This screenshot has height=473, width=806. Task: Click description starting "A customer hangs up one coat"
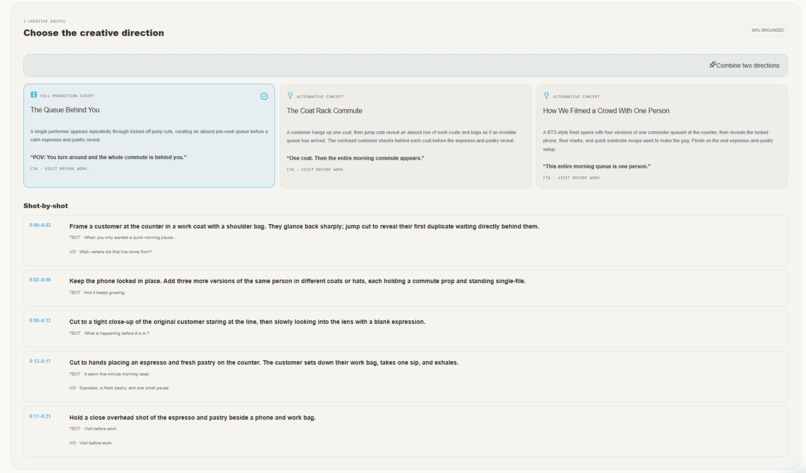click(401, 136)
